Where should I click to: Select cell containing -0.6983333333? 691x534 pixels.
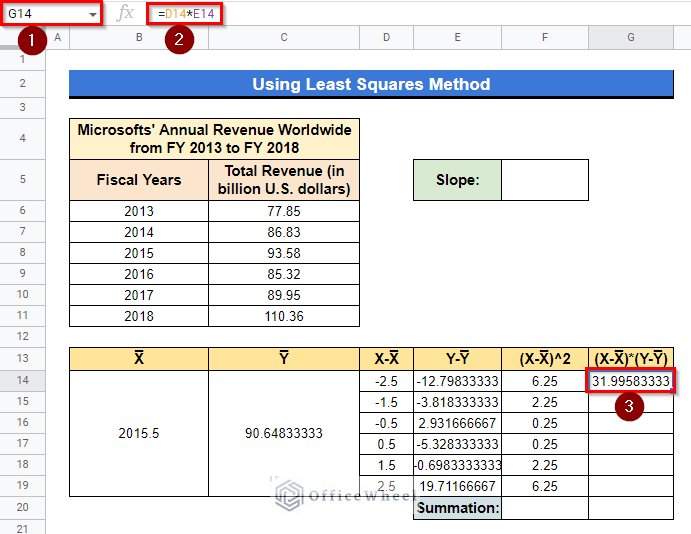457,465
